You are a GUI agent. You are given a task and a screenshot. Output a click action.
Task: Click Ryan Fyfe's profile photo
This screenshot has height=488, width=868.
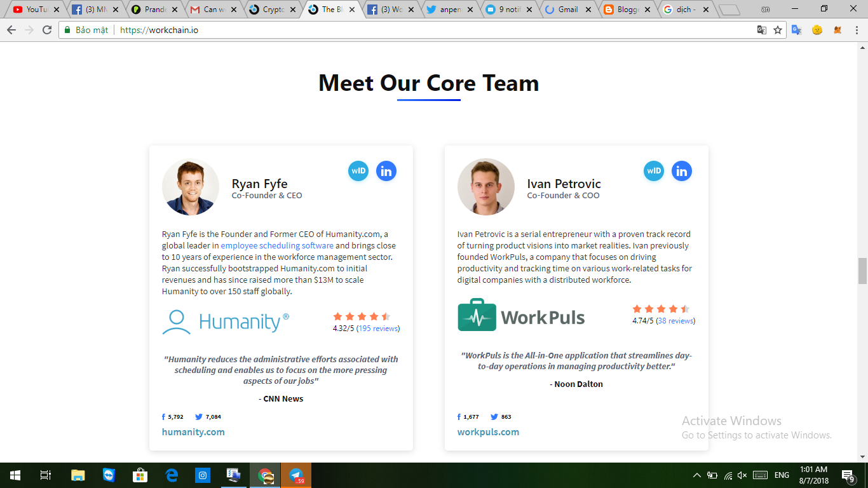191,187
